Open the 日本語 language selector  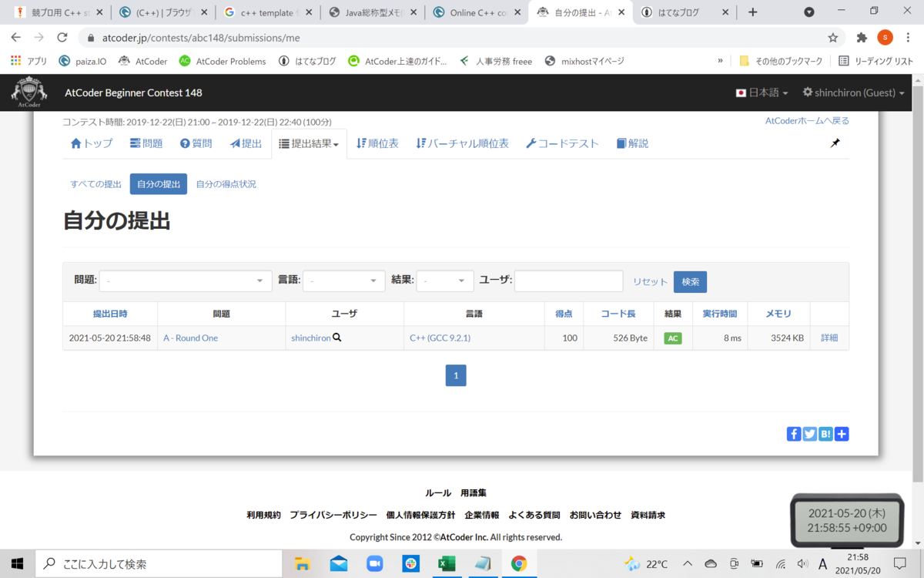761,92
